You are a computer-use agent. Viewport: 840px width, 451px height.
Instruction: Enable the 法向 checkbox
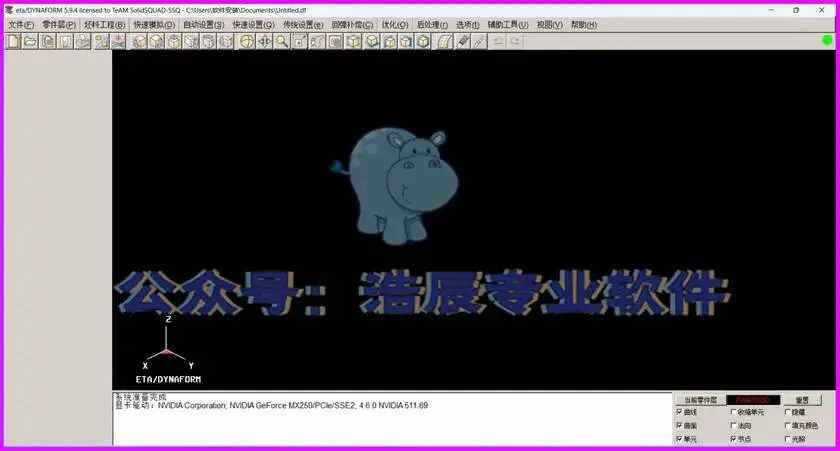[x=733, y=425]
